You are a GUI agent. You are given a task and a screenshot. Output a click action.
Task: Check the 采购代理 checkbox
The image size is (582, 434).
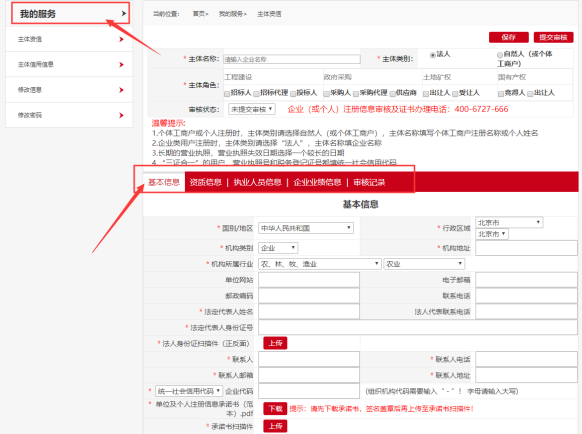point(356,94)
